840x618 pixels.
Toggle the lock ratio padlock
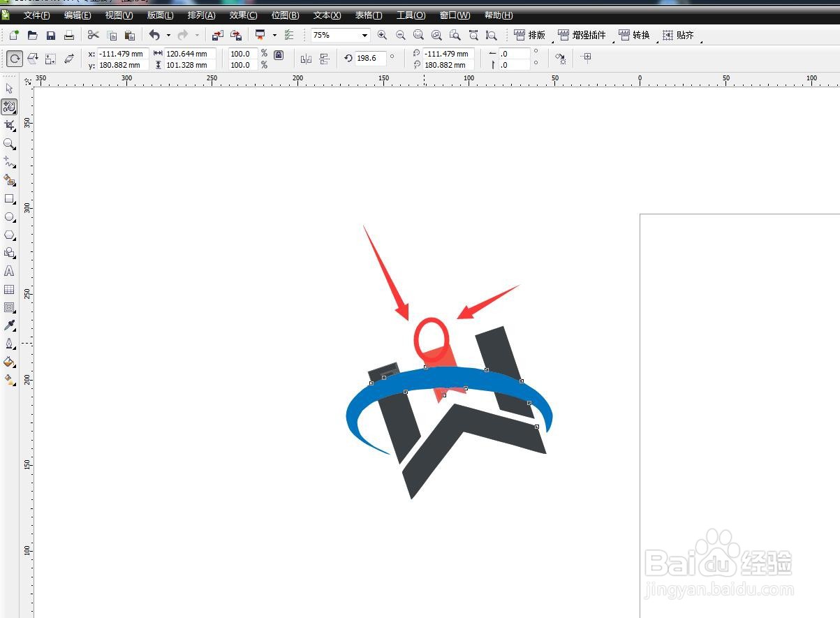click(x=279, y=54)
